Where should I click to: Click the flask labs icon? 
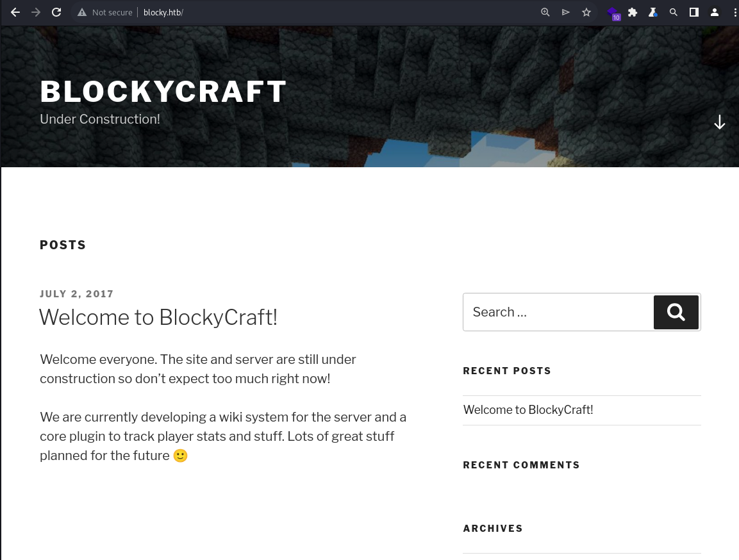pos(652,12)
